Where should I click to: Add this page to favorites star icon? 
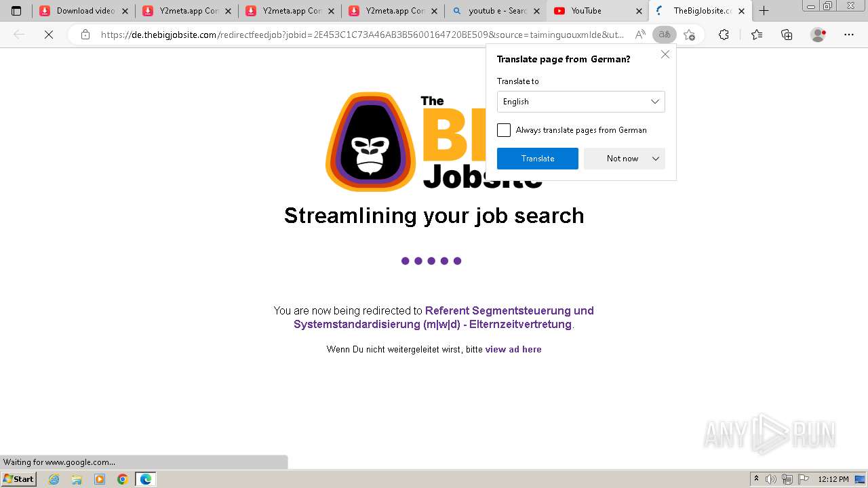689,35
